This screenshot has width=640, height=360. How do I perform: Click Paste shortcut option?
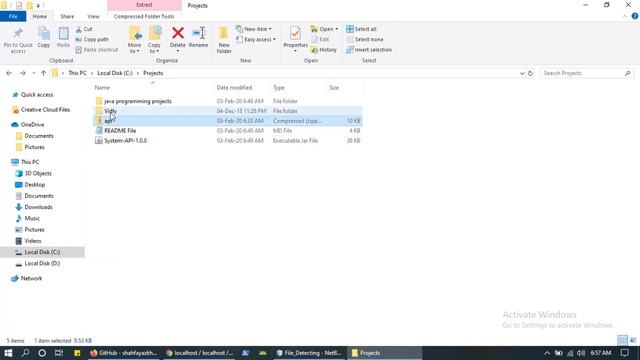97,50
